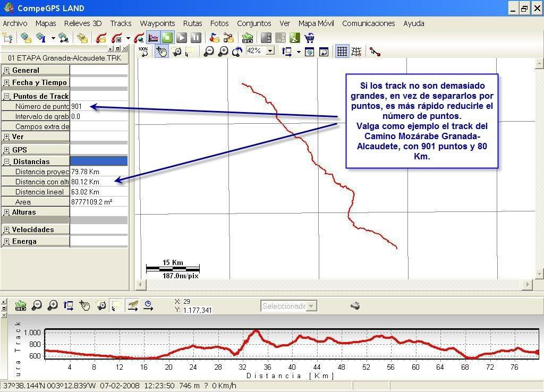Click the 100% zoom icon
Image resolution: width=544 pixels, height=392 pixels.
[143, 52]
